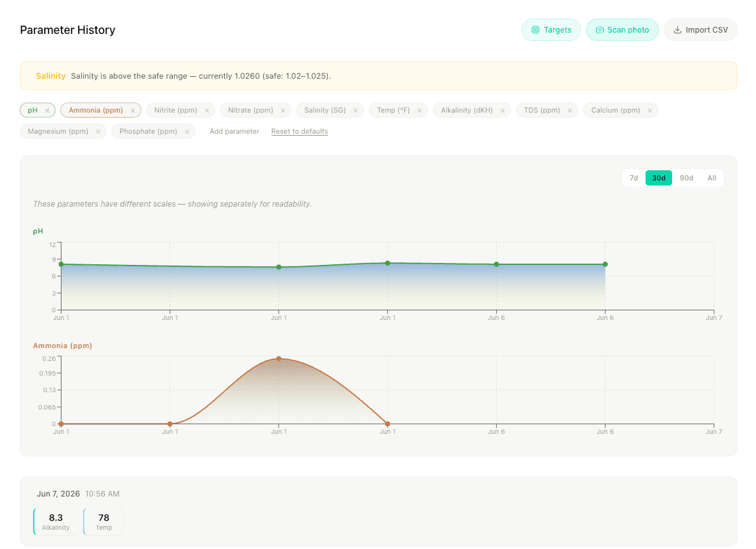
Task: Toggle the Calcium (ppm) parameter label
Action: 616,111
